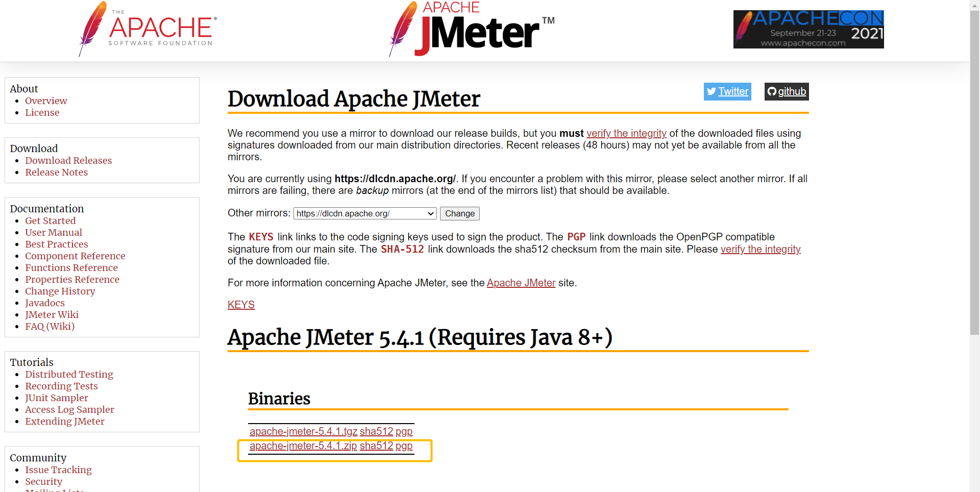Open JUnit Sampler tutorial
Image resolution: width=980 pixels, height=492 pixels.
[x=57, y=398]
